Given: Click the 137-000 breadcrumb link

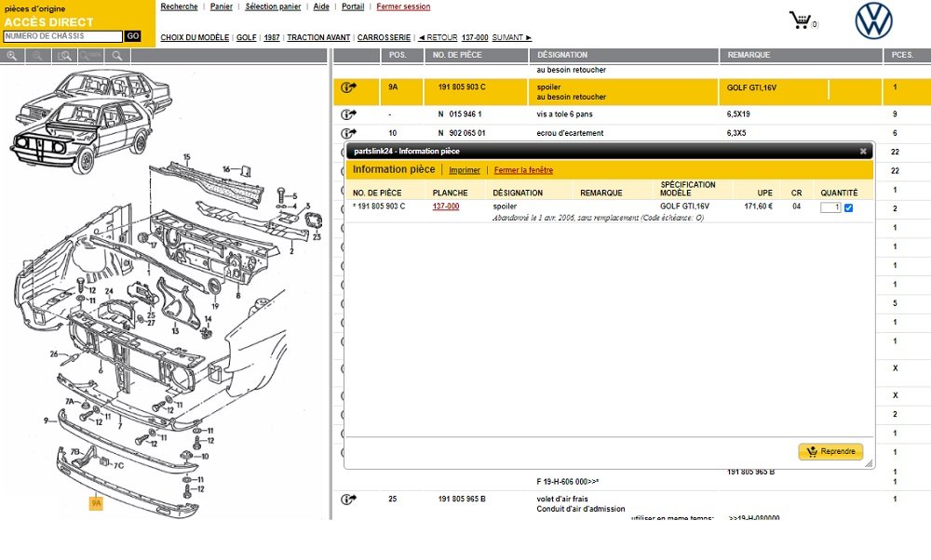Looking at the screenshot, I should pos(475,37).
